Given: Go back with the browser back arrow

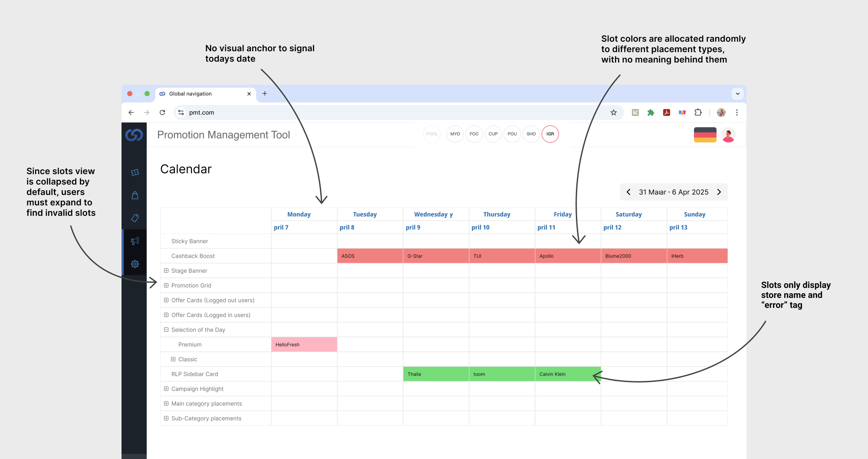Looking at the screenshot, I should [x=131, y=112].
